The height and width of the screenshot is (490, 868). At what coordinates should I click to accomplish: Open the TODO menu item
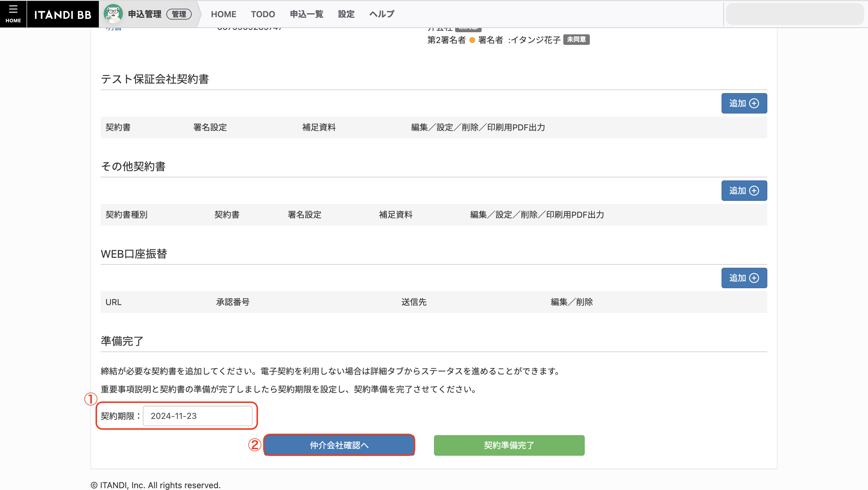(x=263, y=14)
